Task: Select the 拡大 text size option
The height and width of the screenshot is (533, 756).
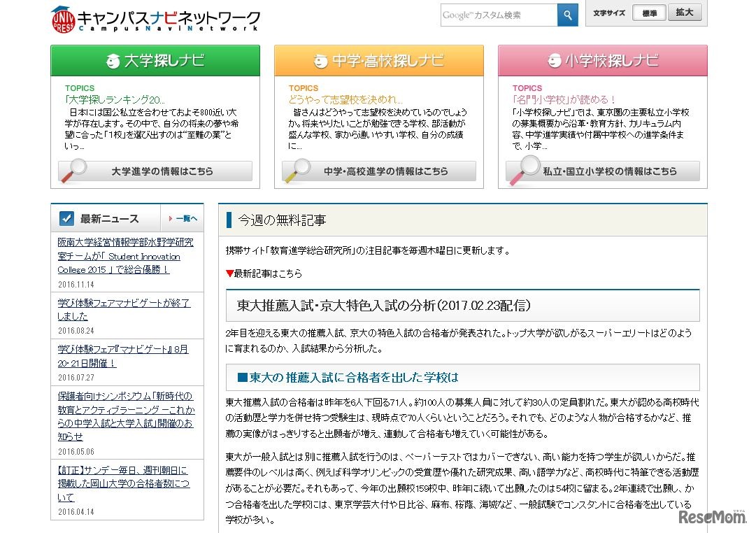Action: 685,13
